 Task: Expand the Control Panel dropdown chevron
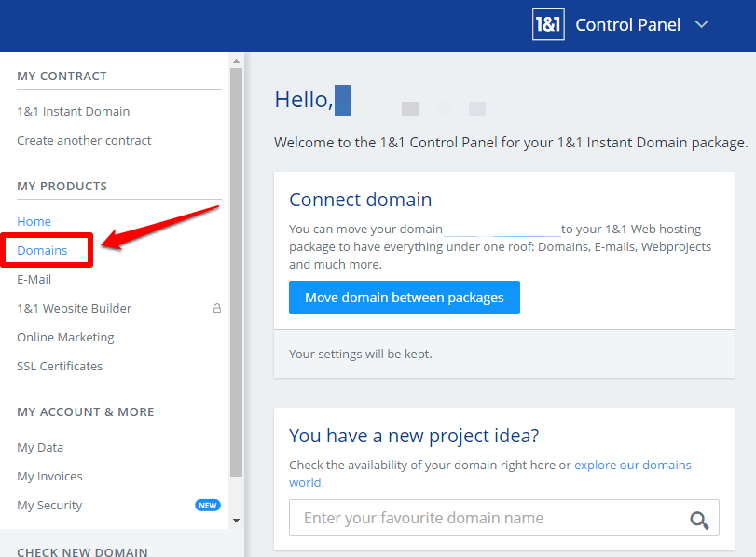coord(702,24)
